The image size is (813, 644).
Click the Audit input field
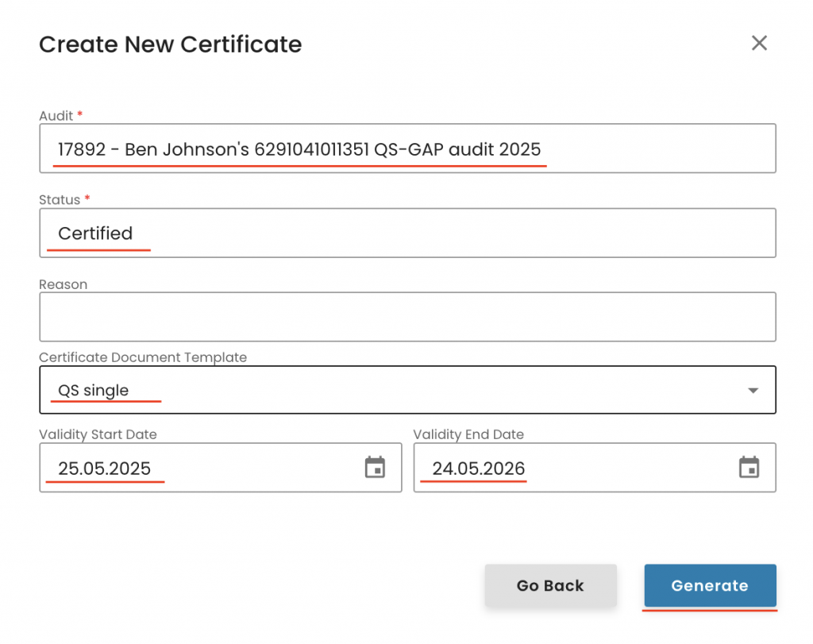coord(406,148)
